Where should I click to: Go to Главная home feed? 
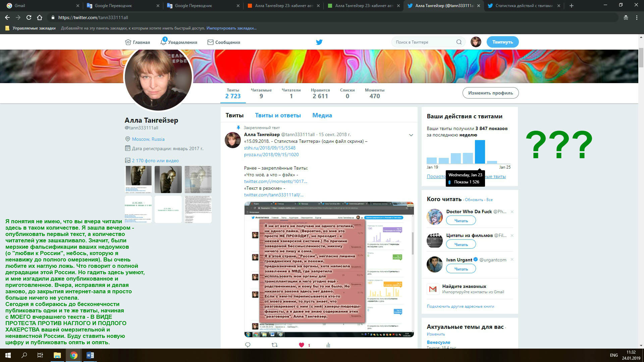(138, 42)
